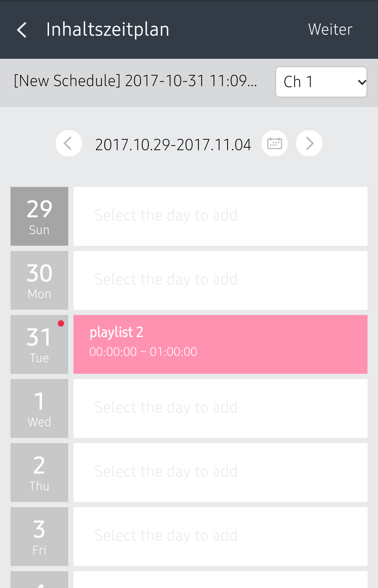Select Thursday 2 day tile
Image resolution: width=378 pixels, height=588 pixels.
[39, 472]
